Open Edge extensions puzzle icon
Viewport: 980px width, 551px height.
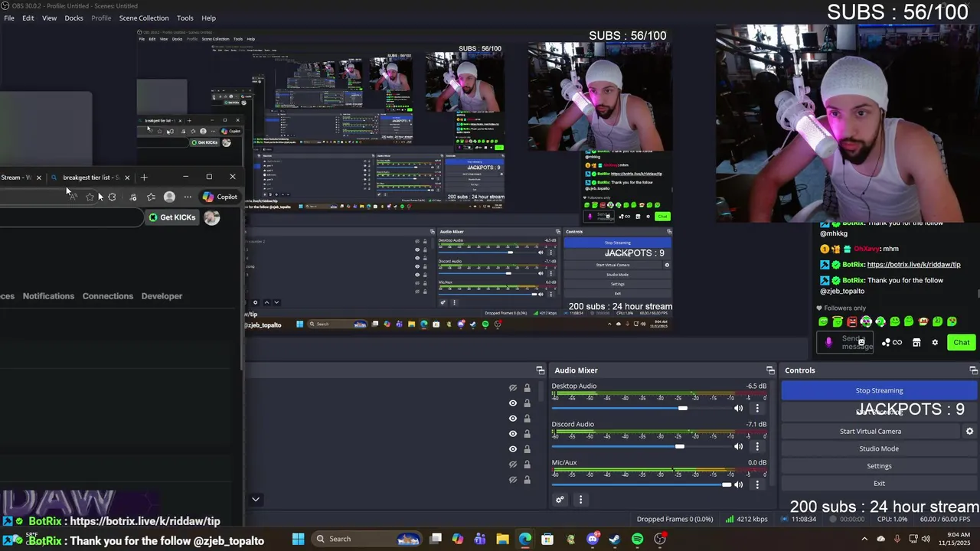click(x=112, y=197)
